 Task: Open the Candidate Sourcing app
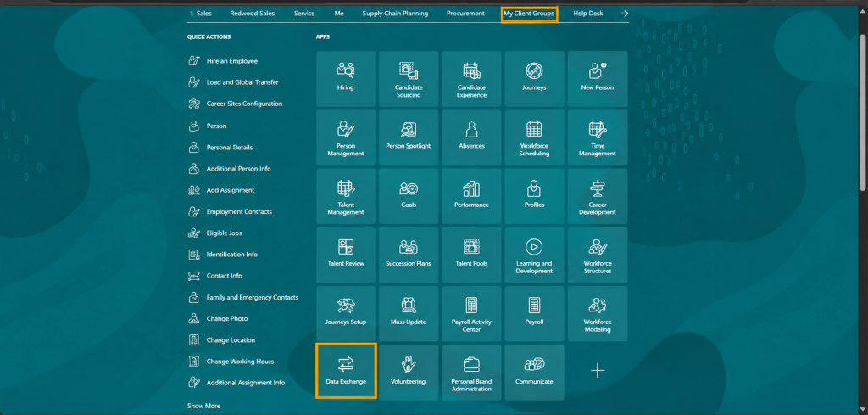pyautogui.click(x=409, y=79)
